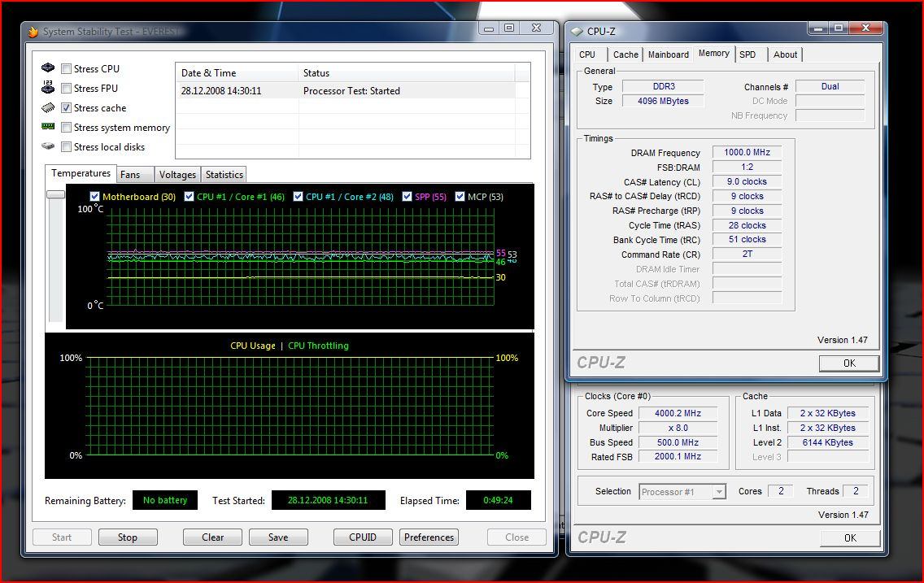The width and height of the screenshot is (924, 583).
Task: Click the Cycle Time 28 clocks value
Action: (x=747, y=225)
